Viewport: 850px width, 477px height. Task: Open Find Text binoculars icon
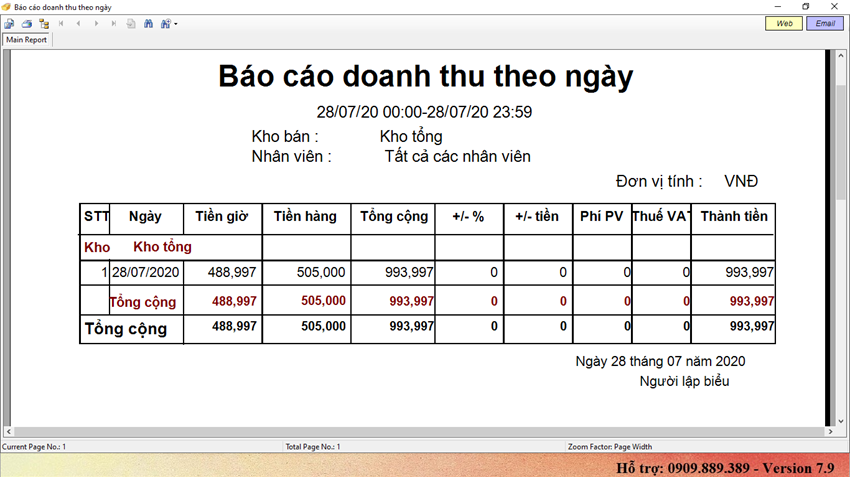[x=148, y=24]
